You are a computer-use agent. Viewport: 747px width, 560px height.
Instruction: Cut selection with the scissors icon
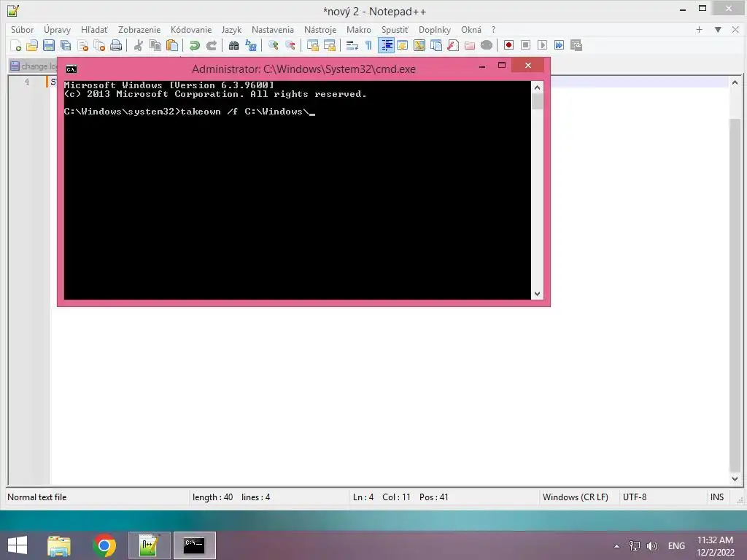[x=139, y=45]
